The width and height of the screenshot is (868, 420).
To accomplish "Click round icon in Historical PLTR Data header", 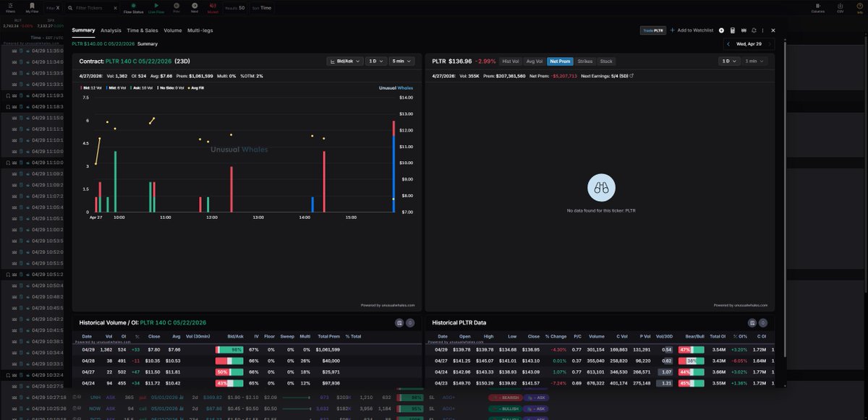I will click(763, 322).
